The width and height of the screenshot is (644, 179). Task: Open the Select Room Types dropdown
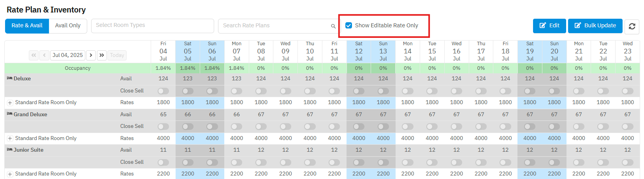coord(152,26)
